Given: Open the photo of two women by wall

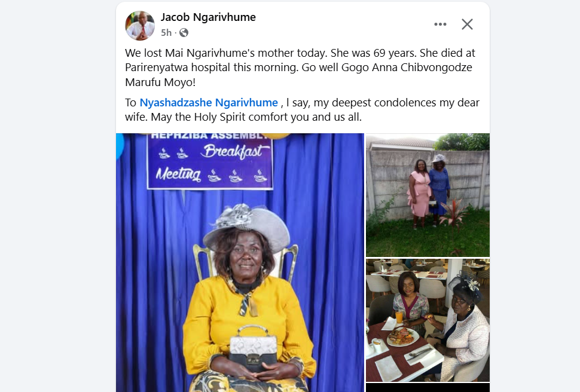Looking at the screenshot, I should 428,195.
